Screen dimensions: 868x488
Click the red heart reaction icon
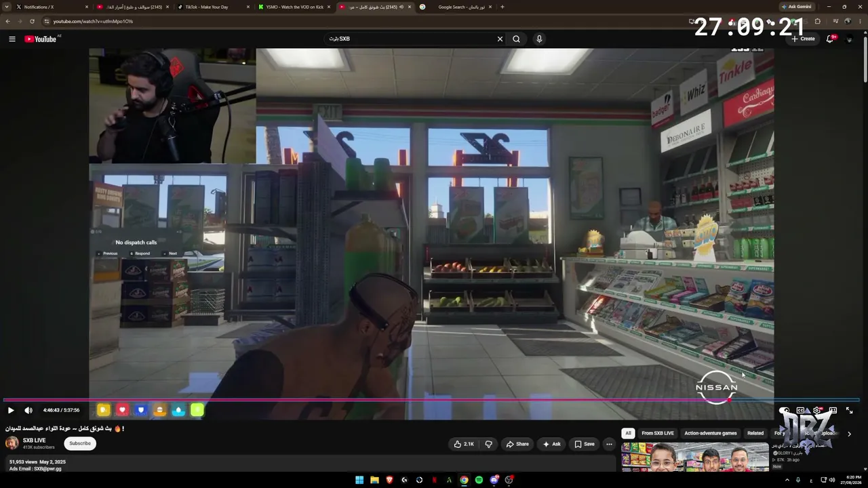tap(122, 410)
